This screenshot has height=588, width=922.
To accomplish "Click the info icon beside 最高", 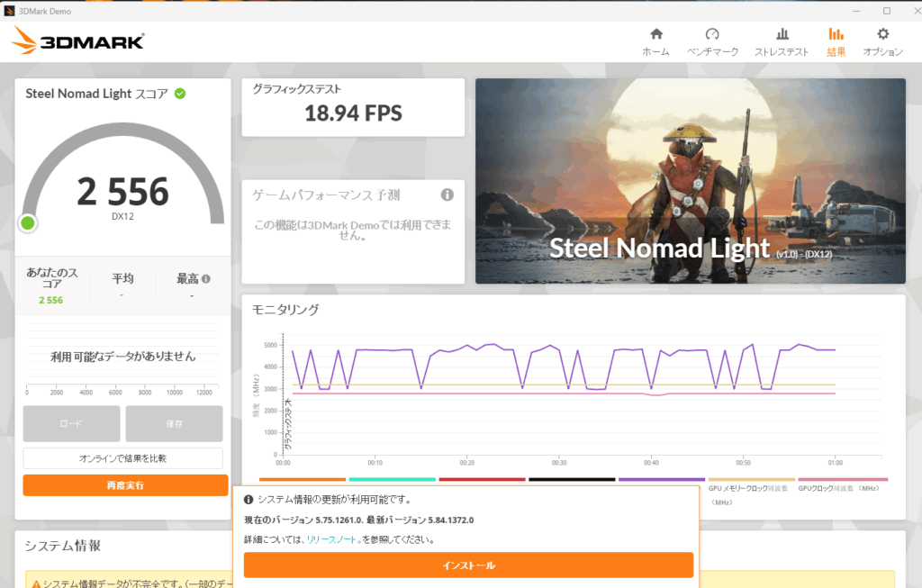I will tap(206, 279).
